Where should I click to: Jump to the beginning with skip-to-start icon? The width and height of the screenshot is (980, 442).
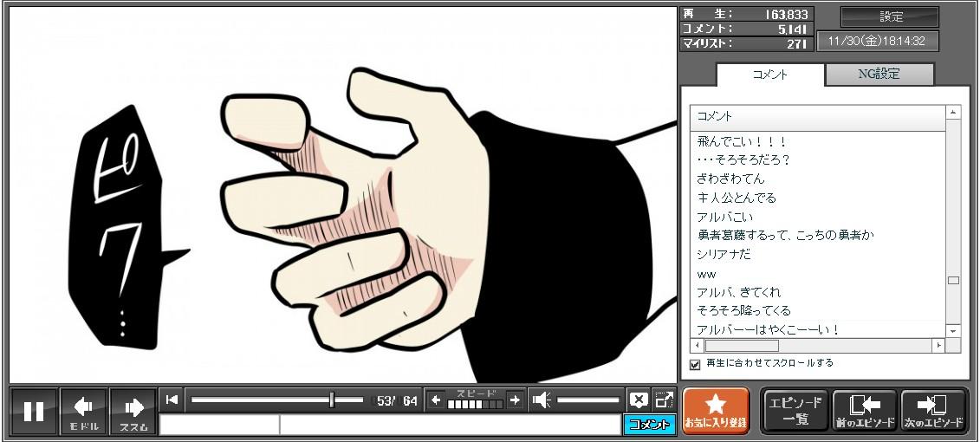[x=172, y=400]
